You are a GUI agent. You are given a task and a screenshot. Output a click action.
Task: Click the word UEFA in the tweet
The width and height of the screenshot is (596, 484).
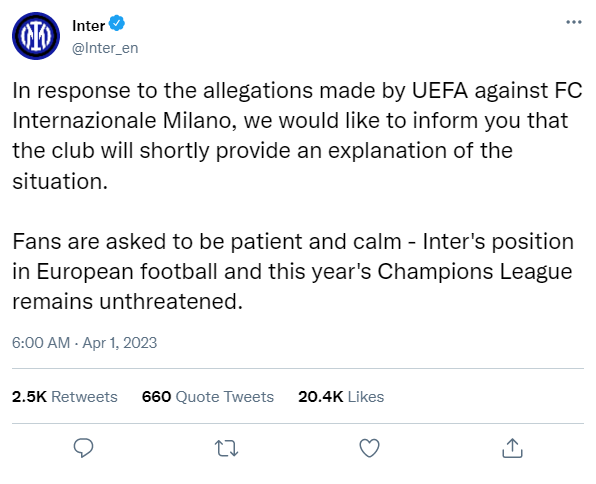point(440,90)
